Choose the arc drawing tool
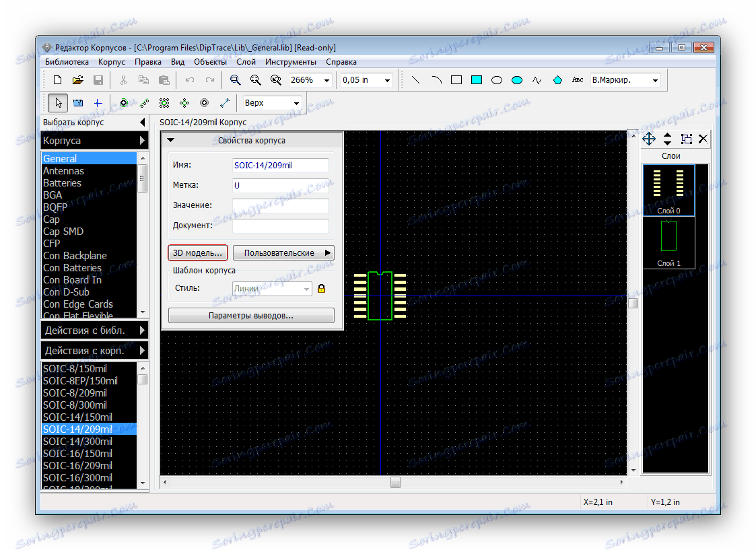Viewport: 756px width, 550px height. tap(436, 80)
